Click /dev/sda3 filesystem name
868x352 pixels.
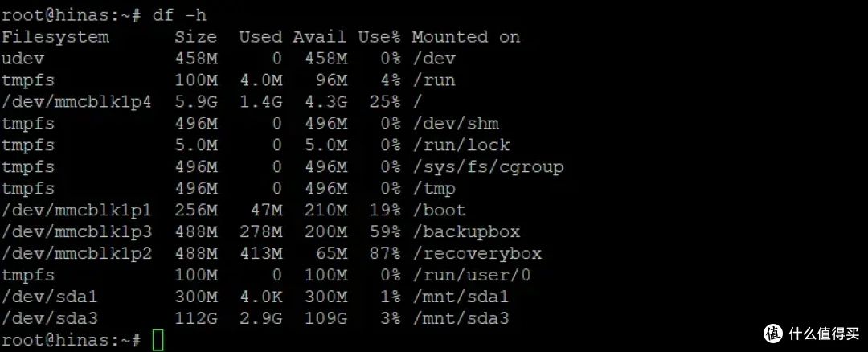coord(50,318)
